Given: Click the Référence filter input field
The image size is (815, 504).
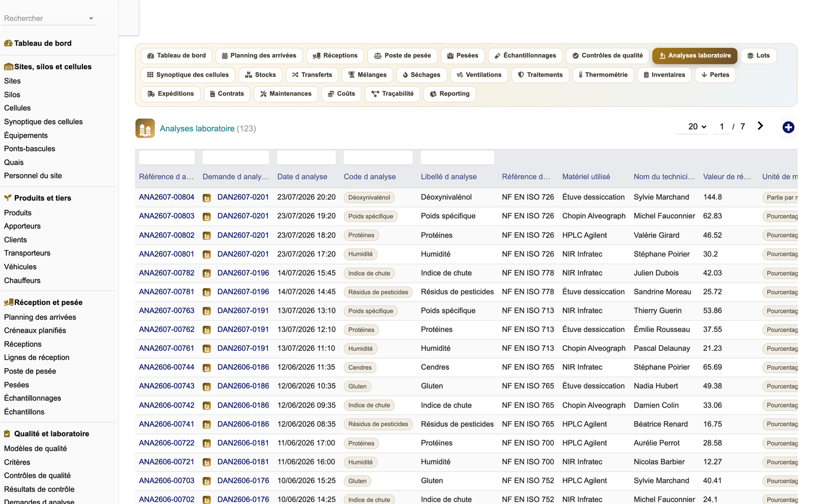Looking at the screenshot, I should pos(167,157).
